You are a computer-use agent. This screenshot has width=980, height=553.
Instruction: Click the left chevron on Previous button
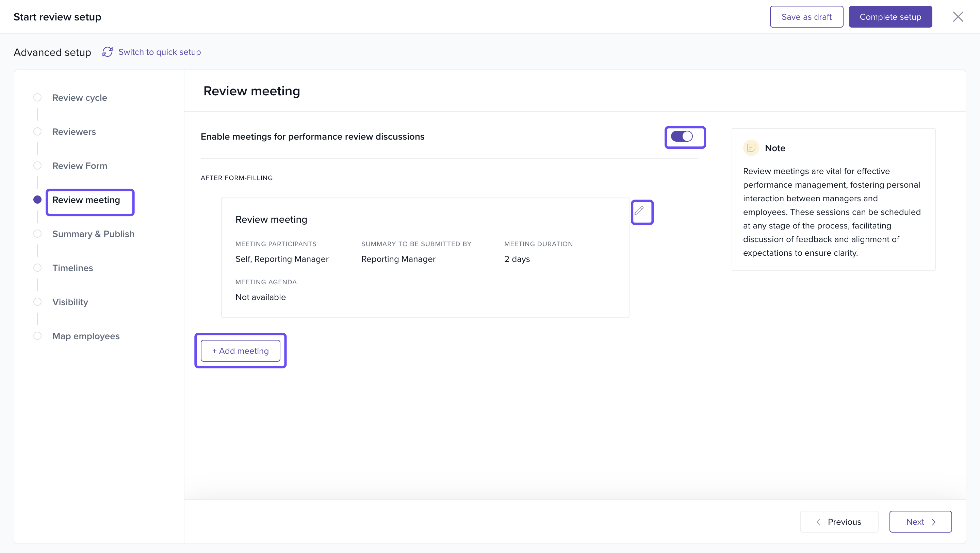[818, 522]
